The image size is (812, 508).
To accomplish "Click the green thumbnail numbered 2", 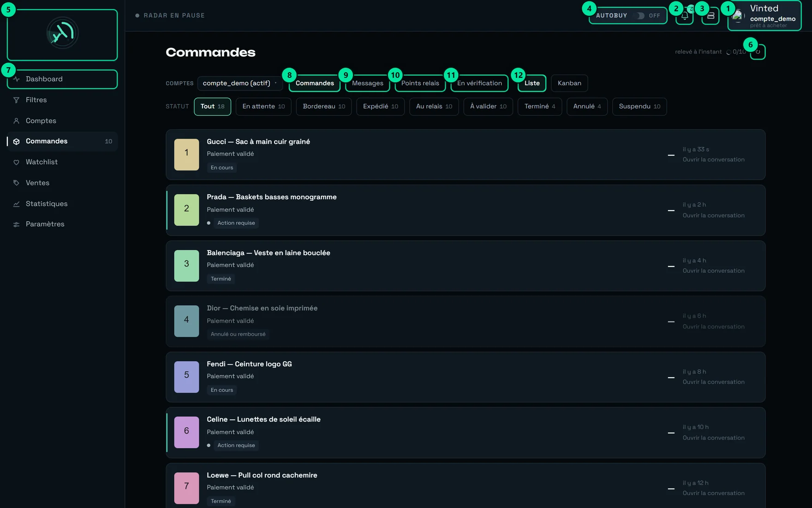I will tap(186, 210).
